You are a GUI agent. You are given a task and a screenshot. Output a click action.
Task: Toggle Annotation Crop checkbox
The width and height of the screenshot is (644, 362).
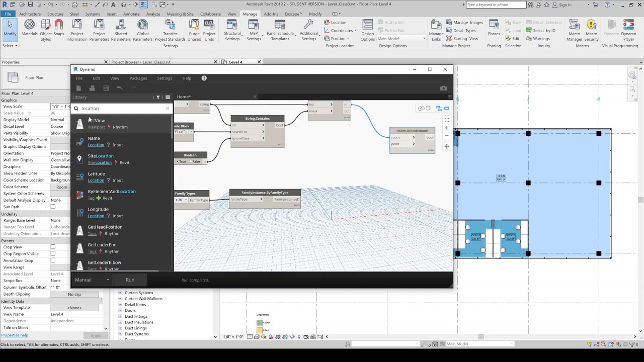click(53, 260)
